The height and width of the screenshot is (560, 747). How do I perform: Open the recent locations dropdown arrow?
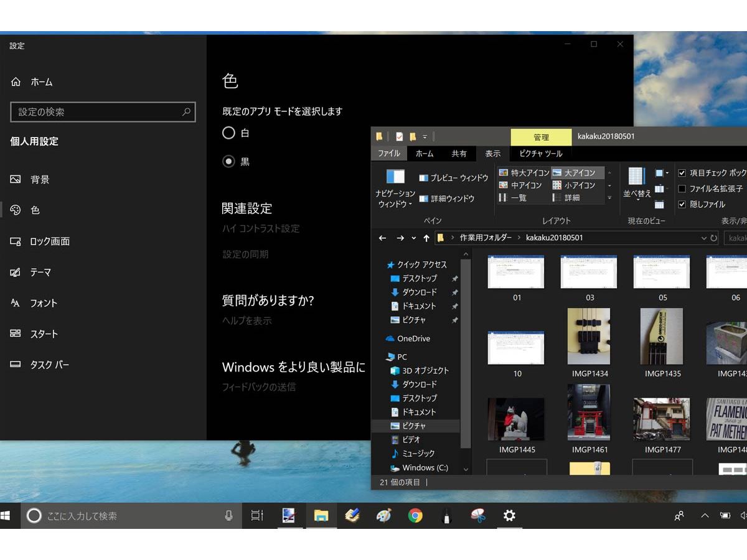coord(412,239)
